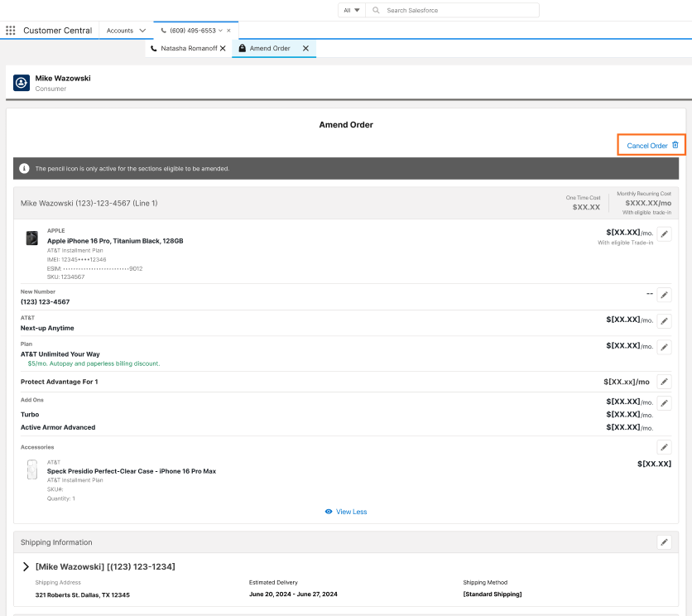The height and width of the screenshot is (616, 692).
Task: Click the Mike Wazowski account avatar icon
Action: pyautogui.click(x=22, y=83)
